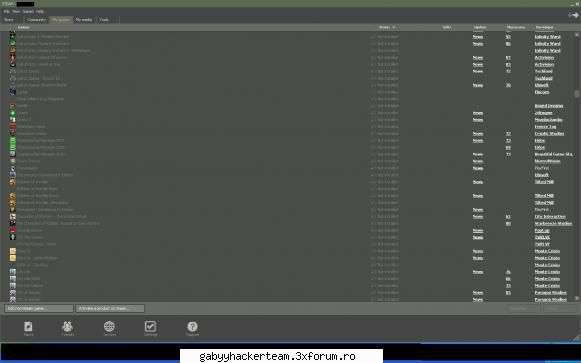Select the City Life Deluxe game icon
581x363 pixels.
[x=13, y=286]
